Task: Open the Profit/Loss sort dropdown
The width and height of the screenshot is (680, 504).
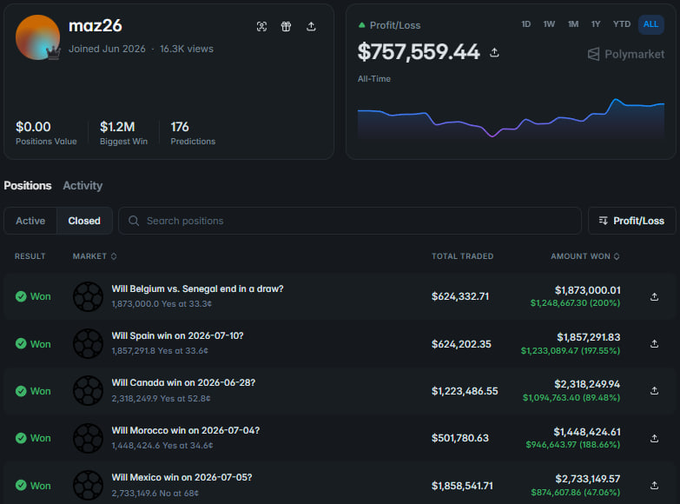Action: tap(632, 221)
